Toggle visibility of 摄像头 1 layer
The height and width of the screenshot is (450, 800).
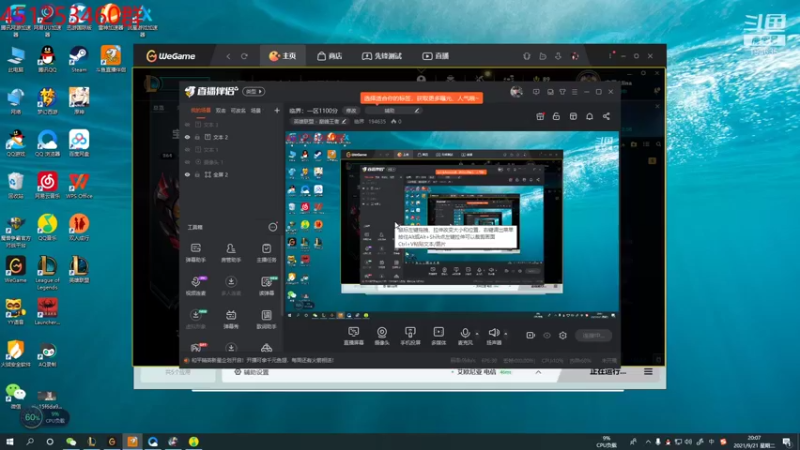point(187,162)
